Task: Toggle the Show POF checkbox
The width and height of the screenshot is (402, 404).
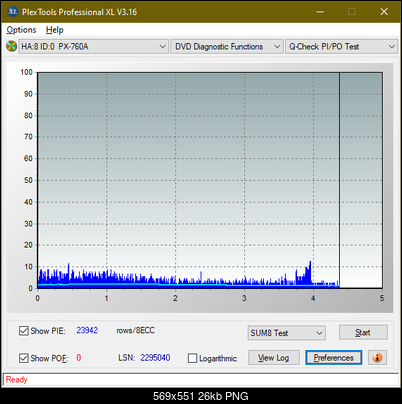Action: click(x=24, y=358)
